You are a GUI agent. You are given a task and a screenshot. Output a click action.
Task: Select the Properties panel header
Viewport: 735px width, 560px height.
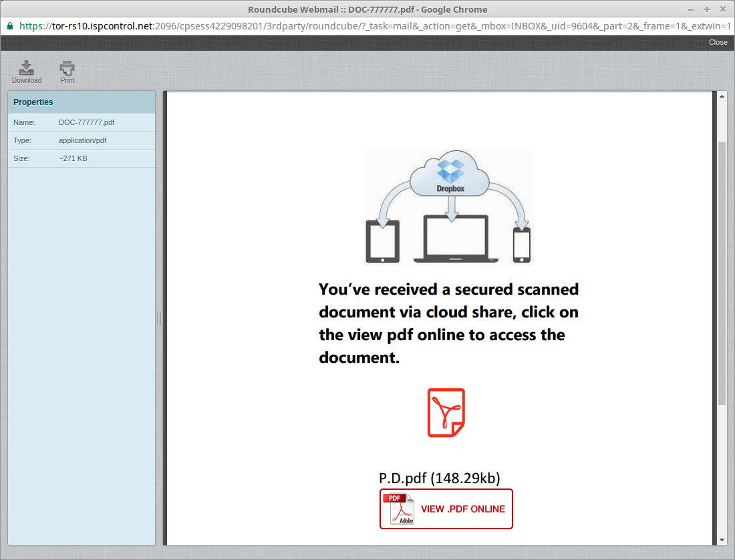[x=82, y=102]
